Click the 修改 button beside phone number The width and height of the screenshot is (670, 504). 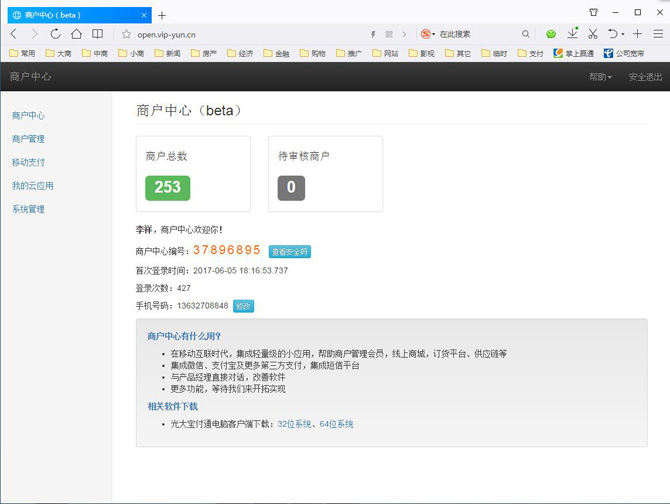[x=243, y=306]
